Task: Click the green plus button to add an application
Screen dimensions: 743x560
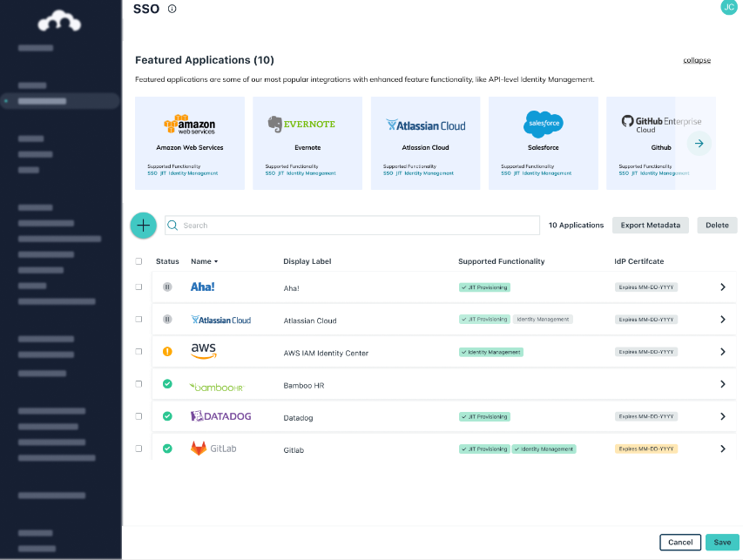Action: click(x=143, y=226)
